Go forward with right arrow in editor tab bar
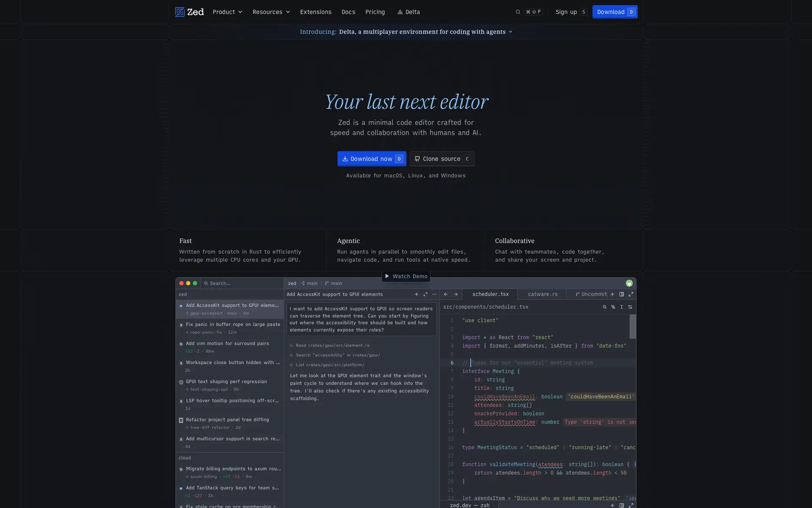 coord(455,294)
